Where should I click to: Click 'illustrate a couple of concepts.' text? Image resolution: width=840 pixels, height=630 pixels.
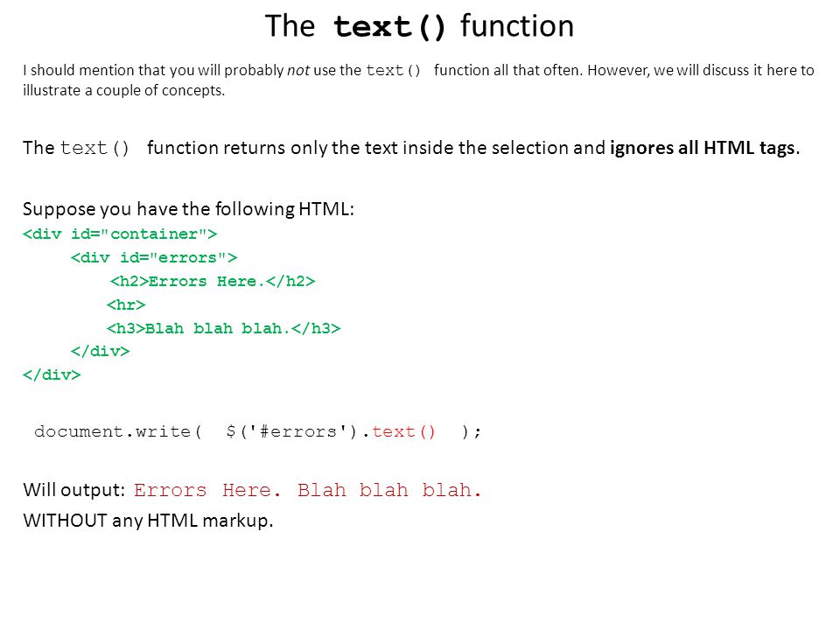[x=123, y=90]
